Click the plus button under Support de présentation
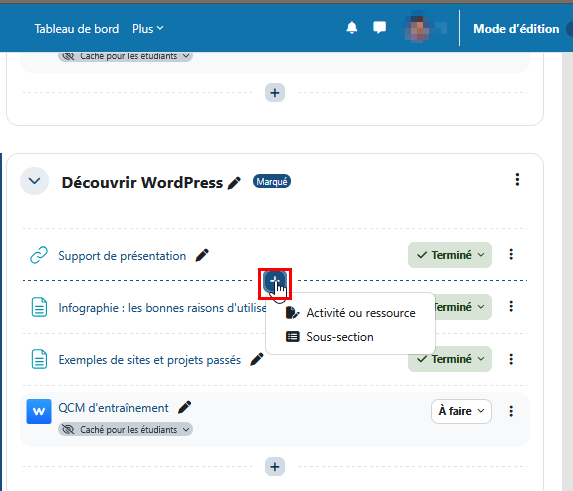Screen dimensions: 573x491 (x=275, y=281)
